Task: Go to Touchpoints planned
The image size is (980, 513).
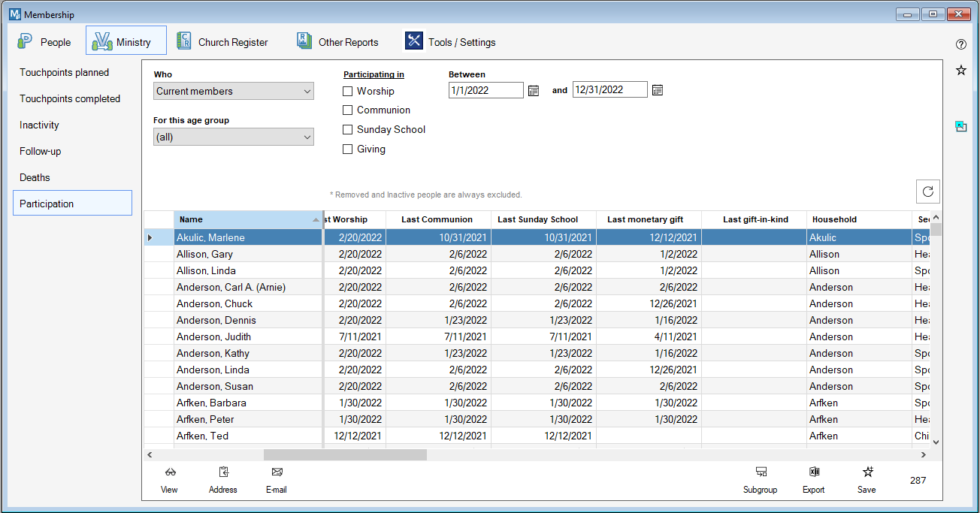Action: click(65, 73)
